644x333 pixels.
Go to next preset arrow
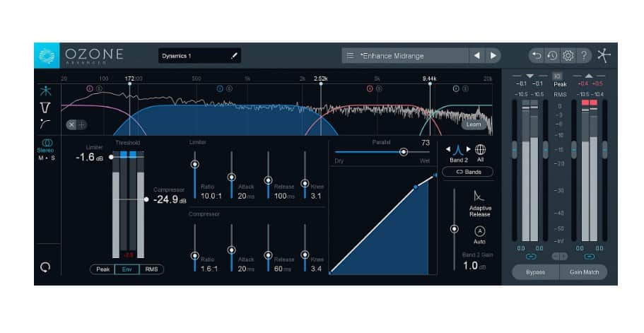(x=493, y=55)
